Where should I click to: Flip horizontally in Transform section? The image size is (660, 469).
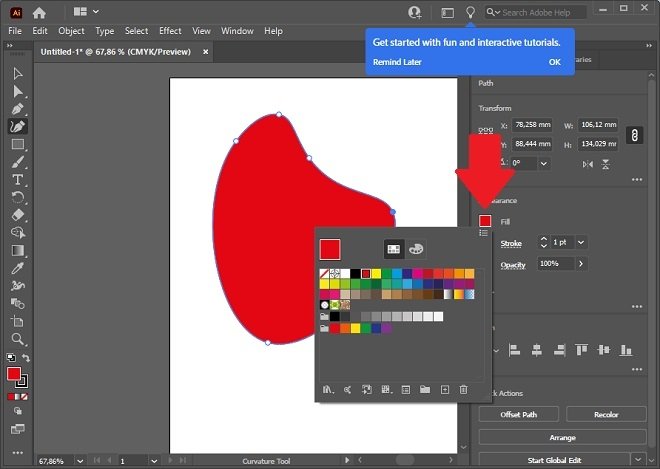[588, 164]
